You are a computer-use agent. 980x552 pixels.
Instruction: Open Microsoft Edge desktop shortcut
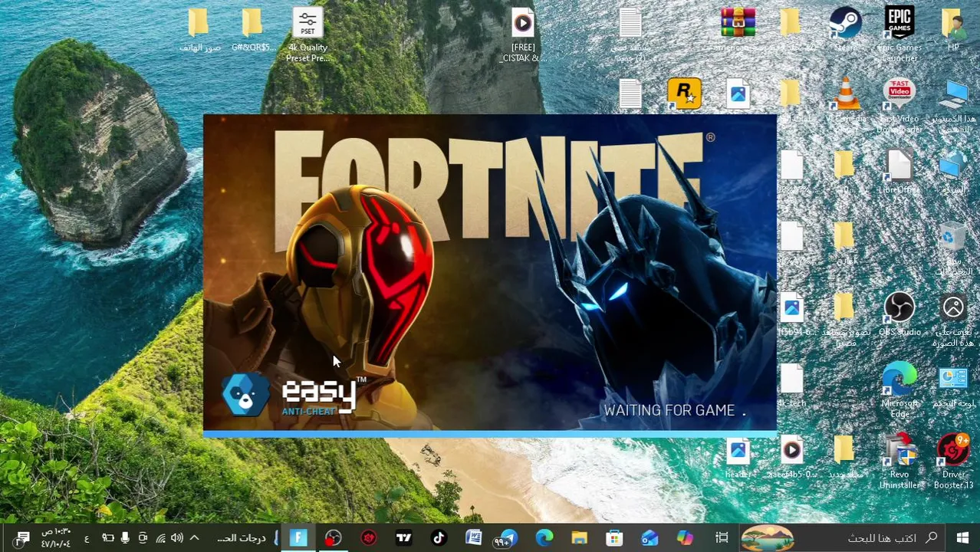click(x=899, y=391)
